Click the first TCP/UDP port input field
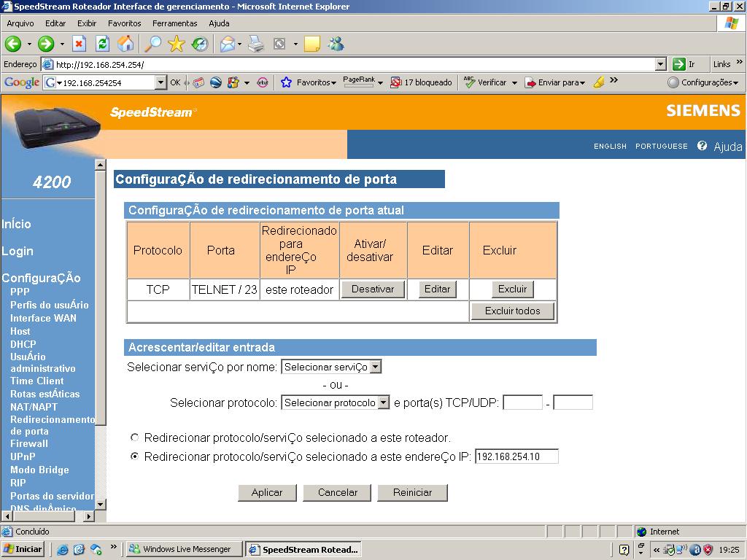Screen dimensions: 747x560 point(522,402)
